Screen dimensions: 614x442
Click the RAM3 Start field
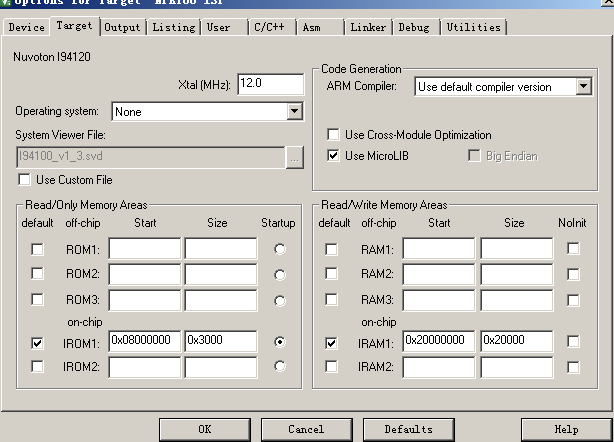[439, 300]
